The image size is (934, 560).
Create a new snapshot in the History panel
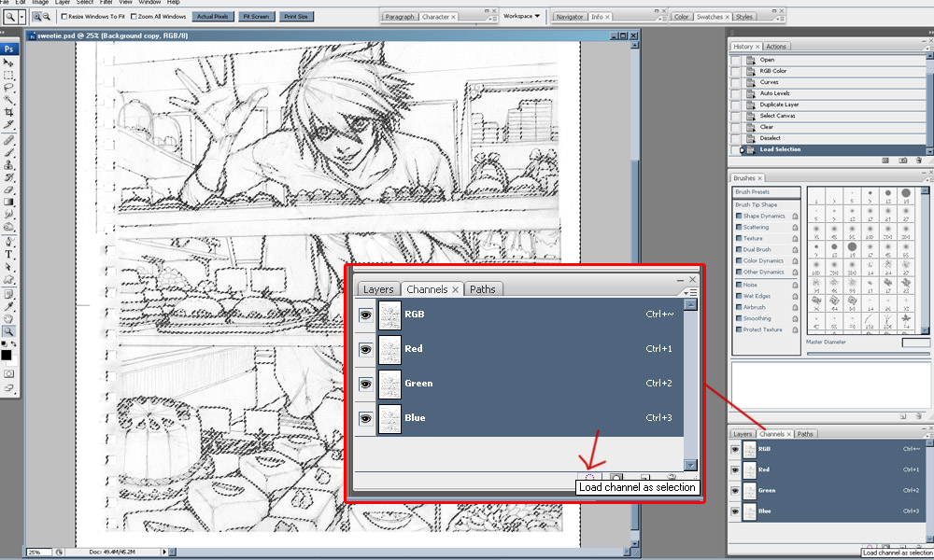(x=903, y=161)
